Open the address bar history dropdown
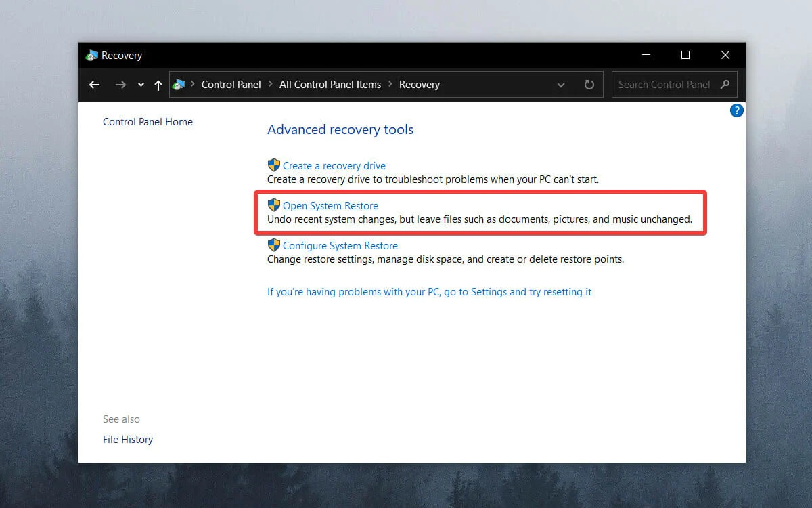 [x=561, y=85]
